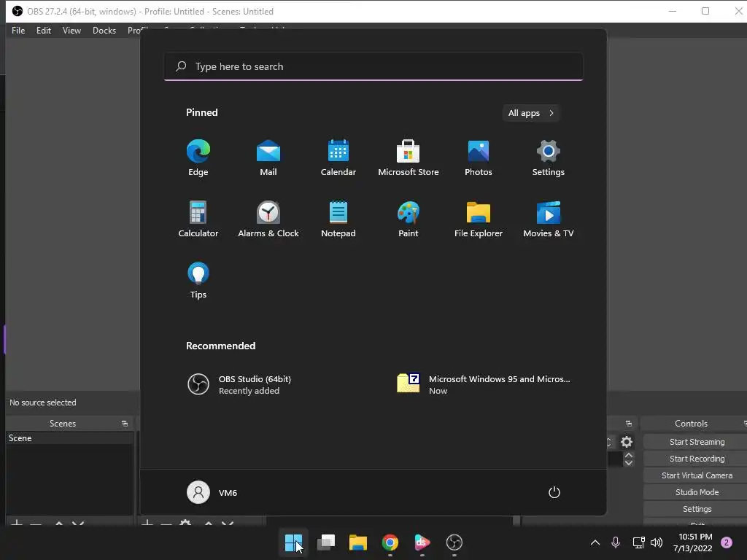Open the OBS Docks menu

pyautogui.click(x=104, y=31)
